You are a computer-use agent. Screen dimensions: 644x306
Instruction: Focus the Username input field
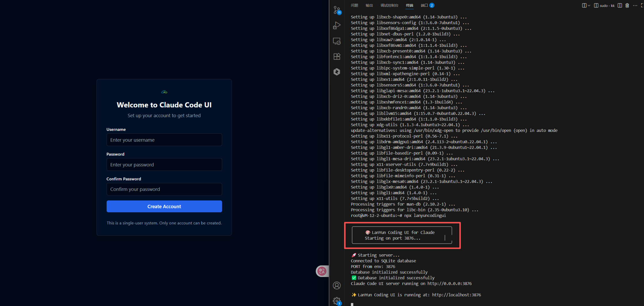(164, 140)
